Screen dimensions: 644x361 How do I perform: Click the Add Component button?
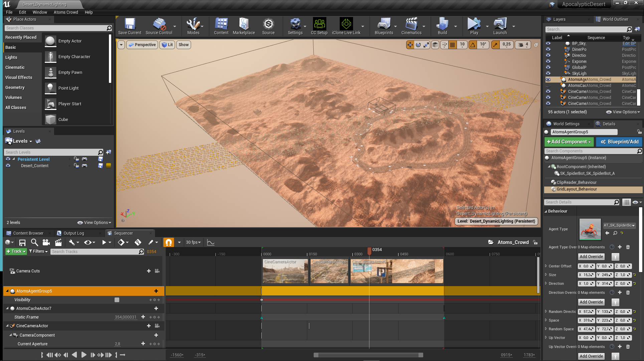click(x=569, y=142)
